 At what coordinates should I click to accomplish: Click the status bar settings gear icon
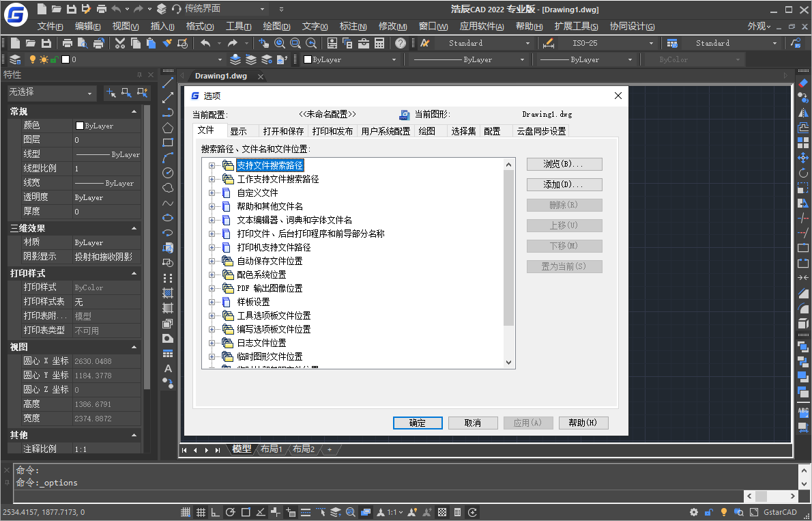(x=693, y=512)
